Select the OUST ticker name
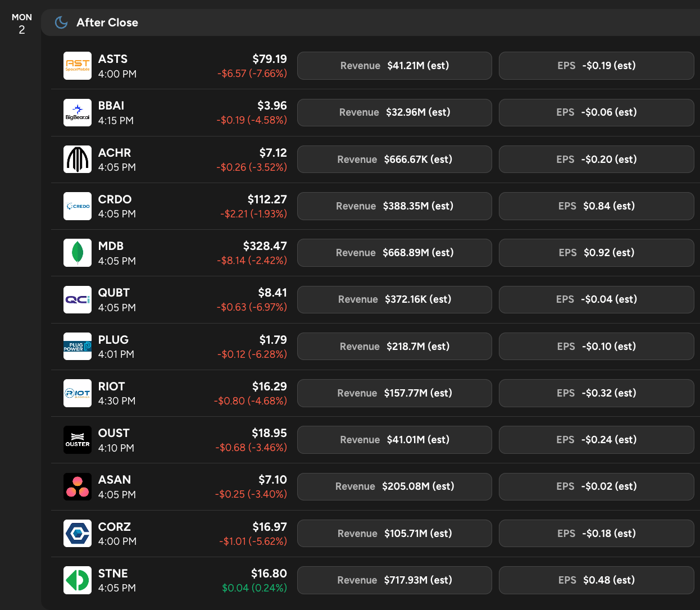This screenshot has height=610, width=700. 114,433
